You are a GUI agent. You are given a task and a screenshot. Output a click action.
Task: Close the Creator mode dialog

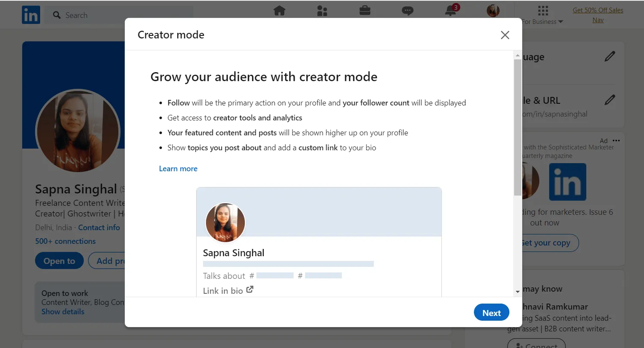pos(505,35)
